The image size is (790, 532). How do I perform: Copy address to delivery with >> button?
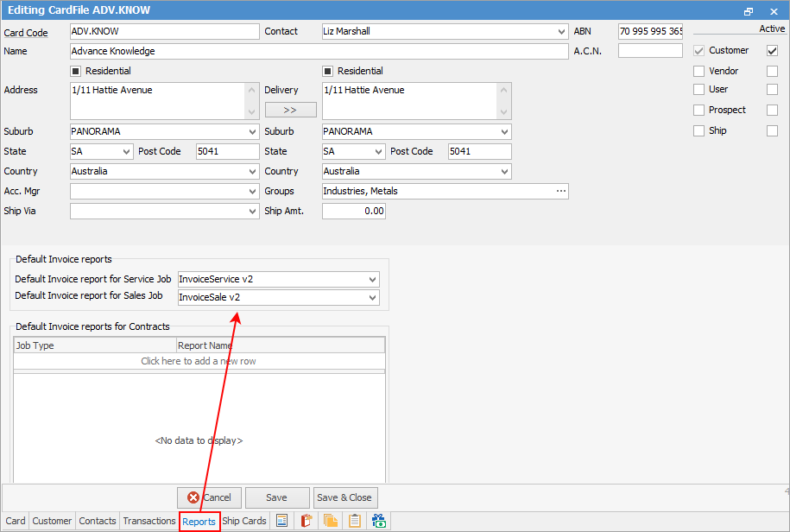290,110
